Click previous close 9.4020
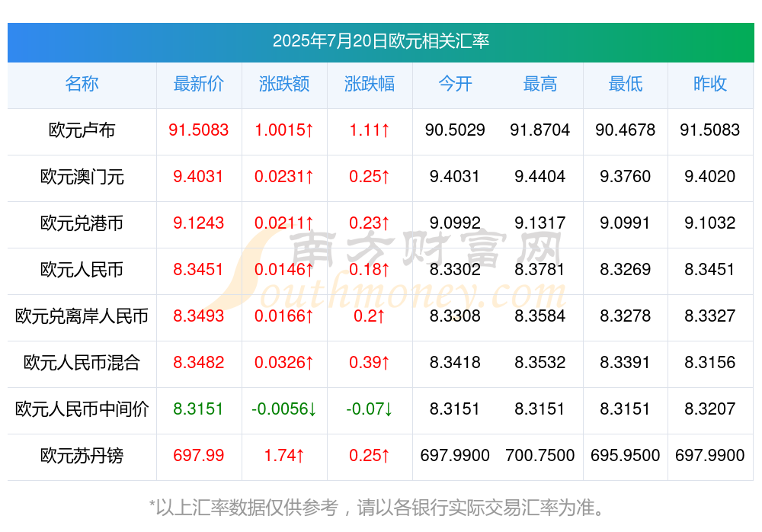The height and width of the screenshot is (532, 762). (710, 177)
